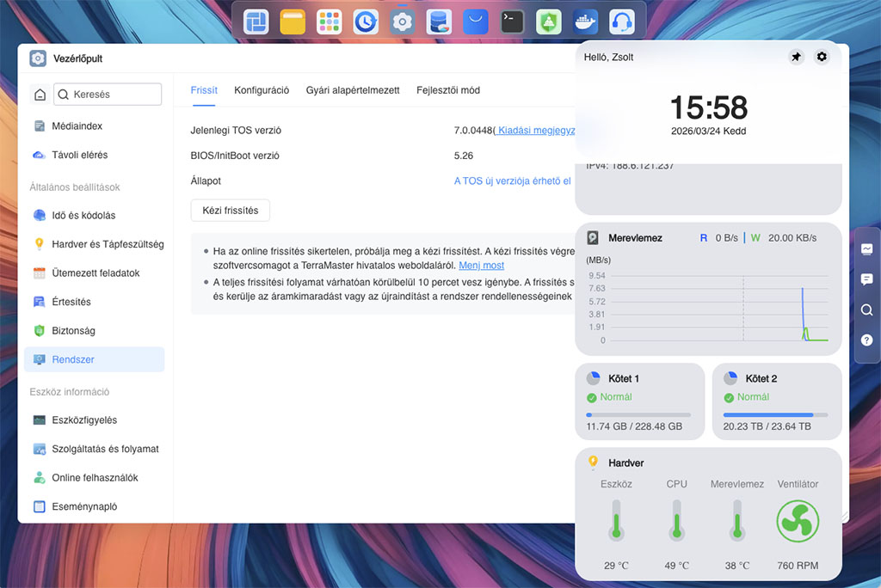
Task: Open the colorful app grid launcher in dock
Action: click(x=330, y=21)
